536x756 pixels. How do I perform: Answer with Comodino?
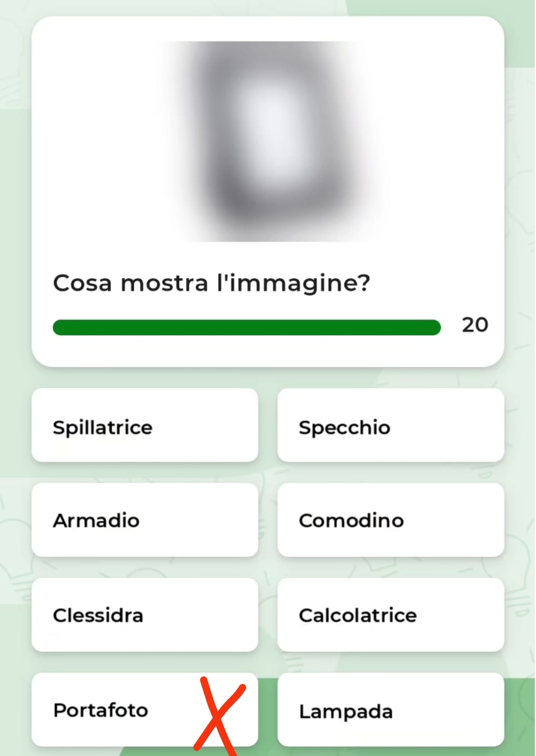tap(391, 520)
